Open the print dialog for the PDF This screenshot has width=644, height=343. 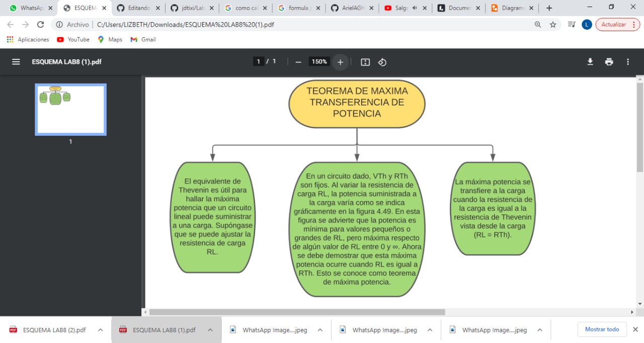[609, 61]
